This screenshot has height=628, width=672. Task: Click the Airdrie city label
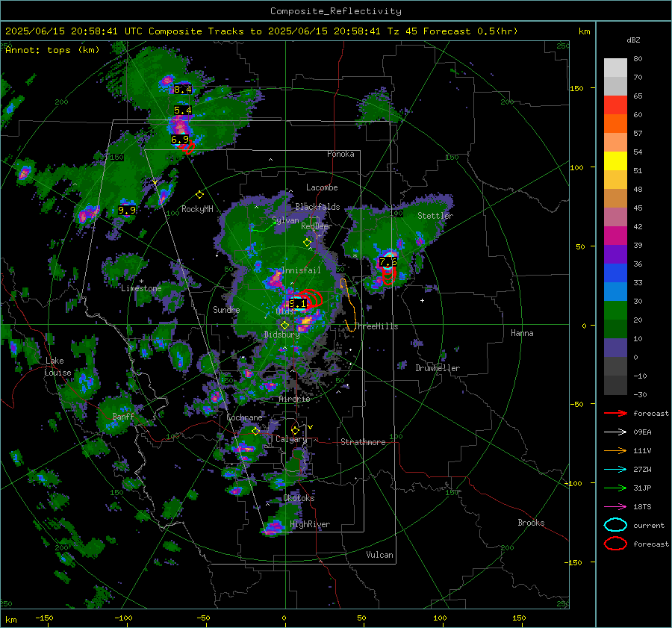(x=294, y=399)
